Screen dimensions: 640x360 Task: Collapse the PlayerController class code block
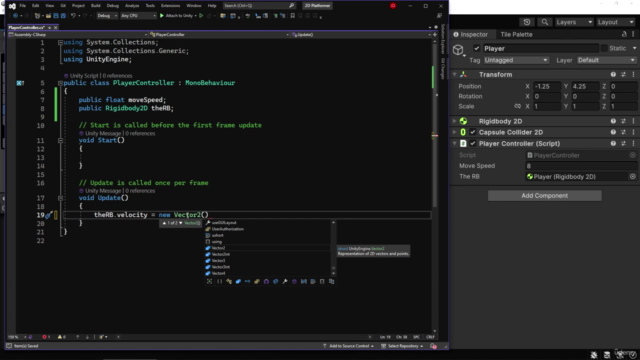pos(60,83)
